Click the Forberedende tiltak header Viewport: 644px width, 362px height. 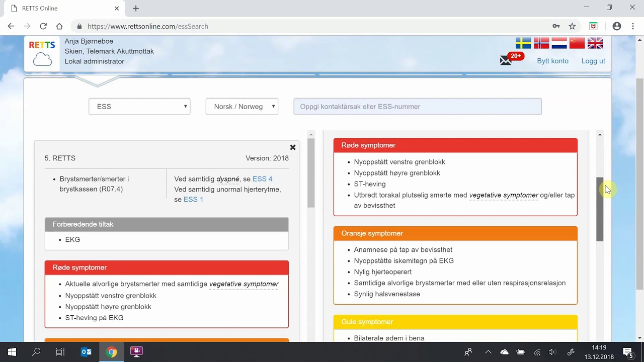(167, 224)
